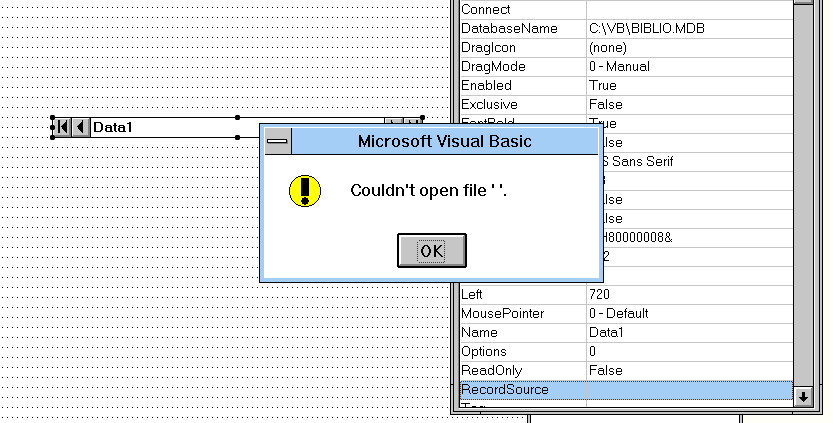
Task: Click the '0 - Default' MousePointer value
Action: pos(619,314)
